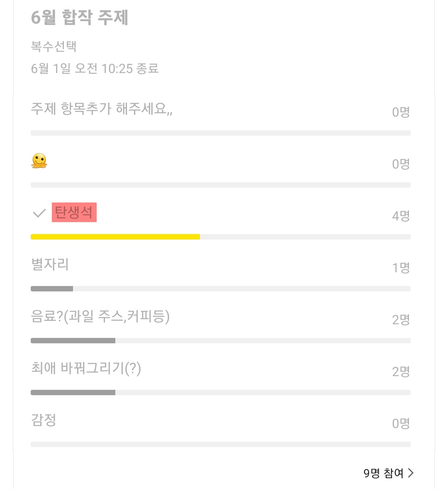Click the chevron next to 9명 참여
This screenshot has width=448, height=489.
[411, 473]
